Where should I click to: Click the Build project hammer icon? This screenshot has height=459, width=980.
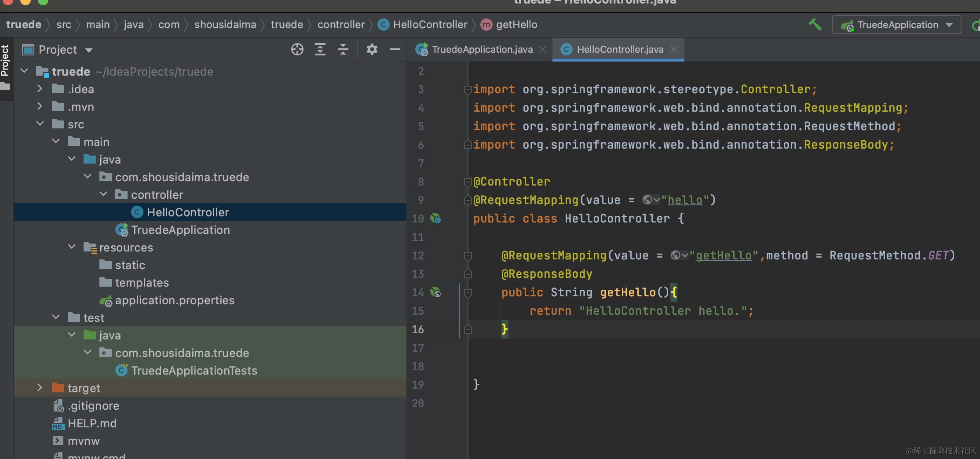(x=815, y=25)
